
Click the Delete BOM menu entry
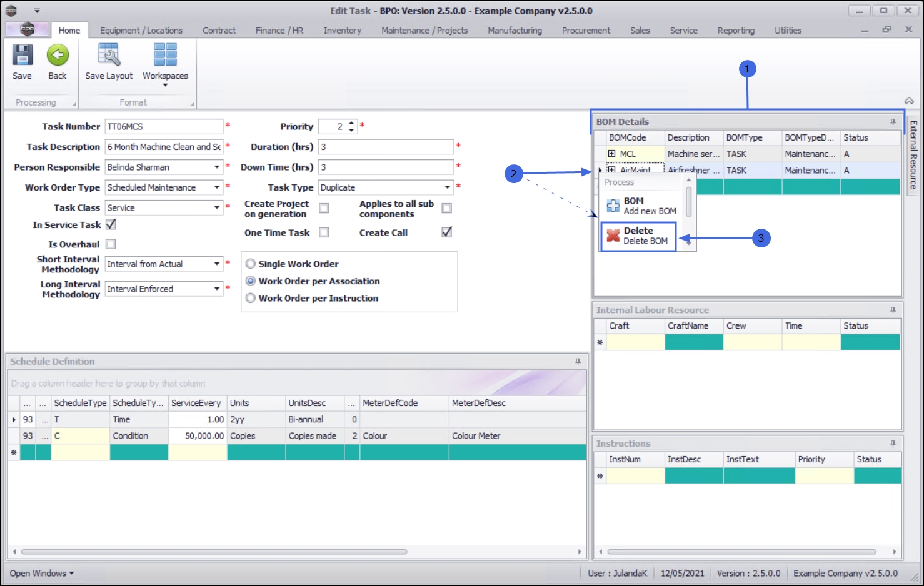pyautogui.click(x=638, y=236)
